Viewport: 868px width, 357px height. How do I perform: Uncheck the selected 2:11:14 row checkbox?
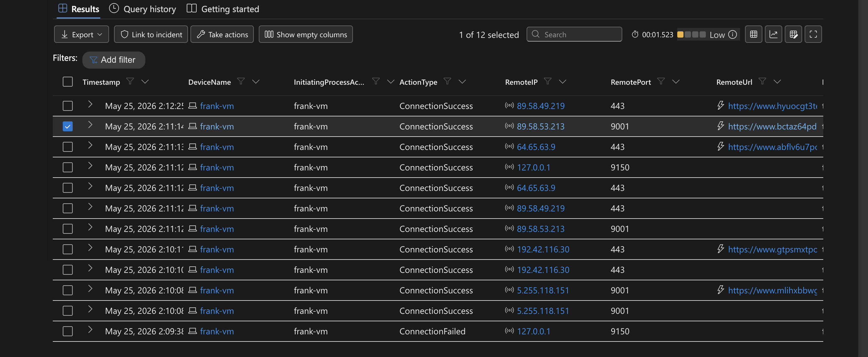(68, 126)
